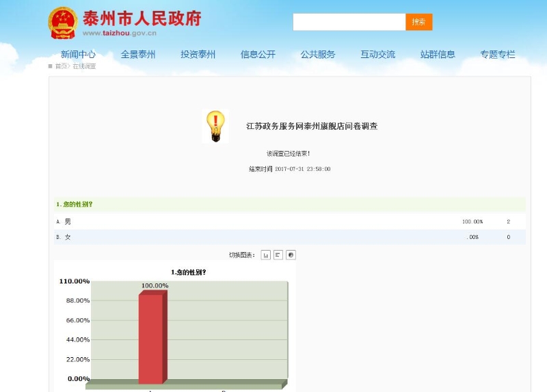Open the 互动交流 menu
This screenshot has width=547, height=392.
tap(377, 55)
